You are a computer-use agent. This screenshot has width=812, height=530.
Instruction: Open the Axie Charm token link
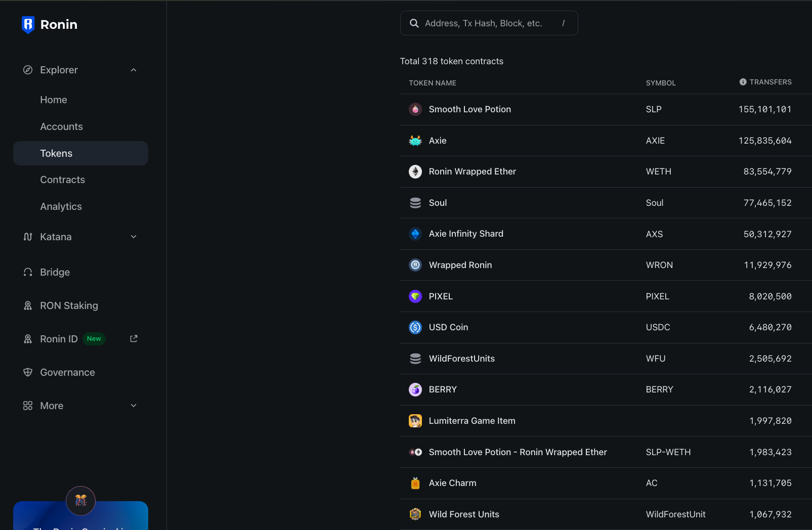tap(452, 483)
